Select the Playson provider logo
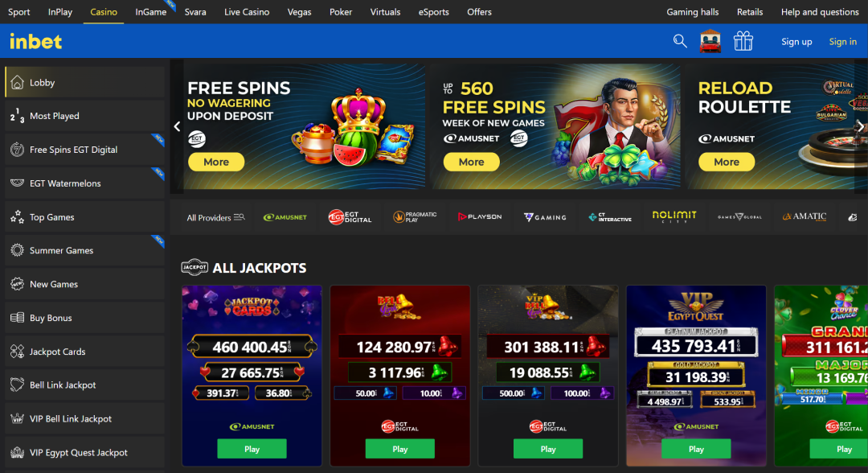Viewport: 868px width, 473px height. click(479, 217)
